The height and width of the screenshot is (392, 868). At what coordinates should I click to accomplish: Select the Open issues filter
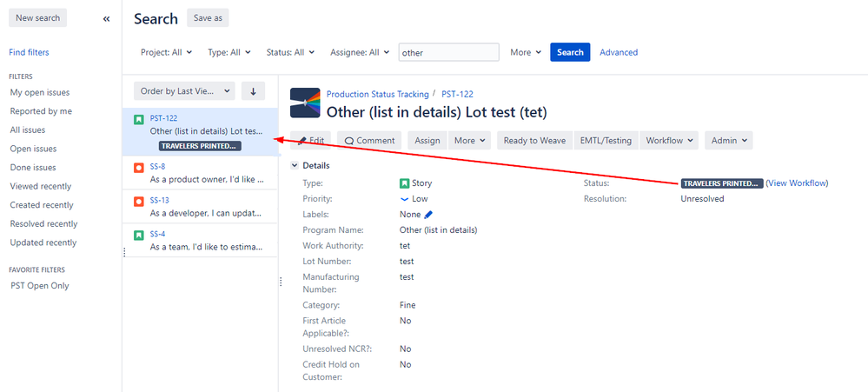[x=33, y=149]
